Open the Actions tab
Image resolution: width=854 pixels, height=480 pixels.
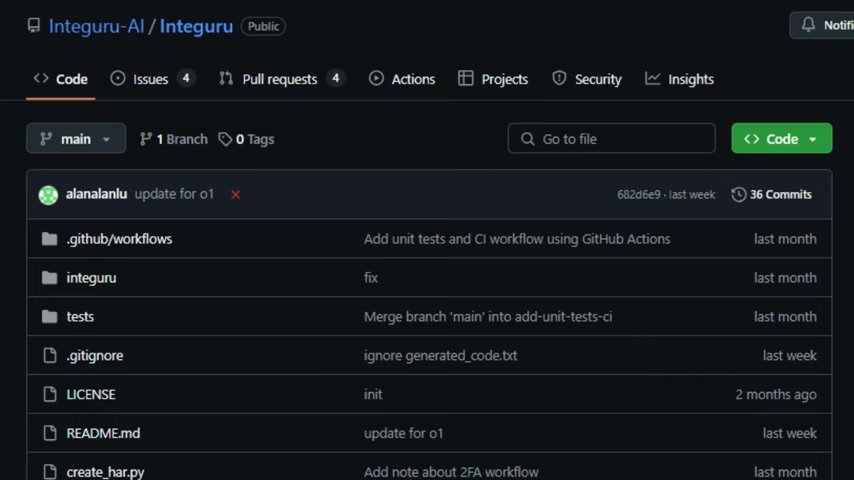pos(402,79)
